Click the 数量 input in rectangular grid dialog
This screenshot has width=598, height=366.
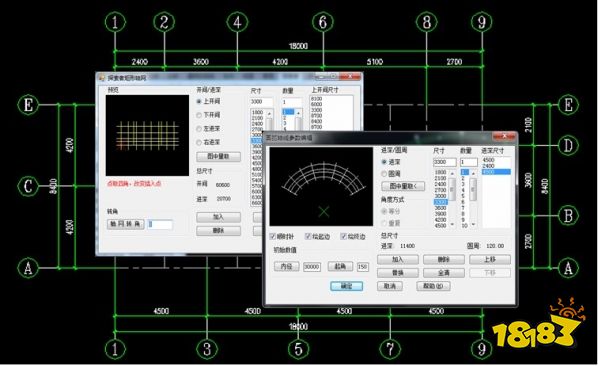click(x=292, y=102)
